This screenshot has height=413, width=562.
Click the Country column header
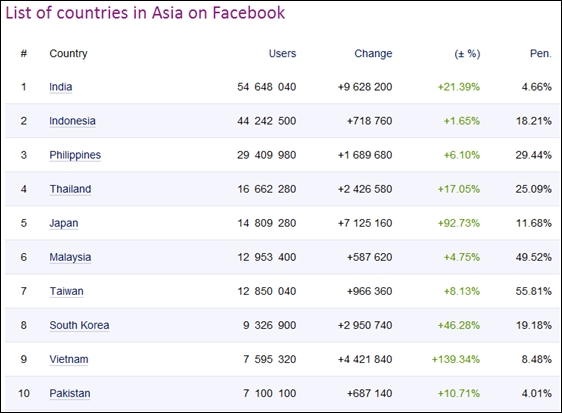68,53
